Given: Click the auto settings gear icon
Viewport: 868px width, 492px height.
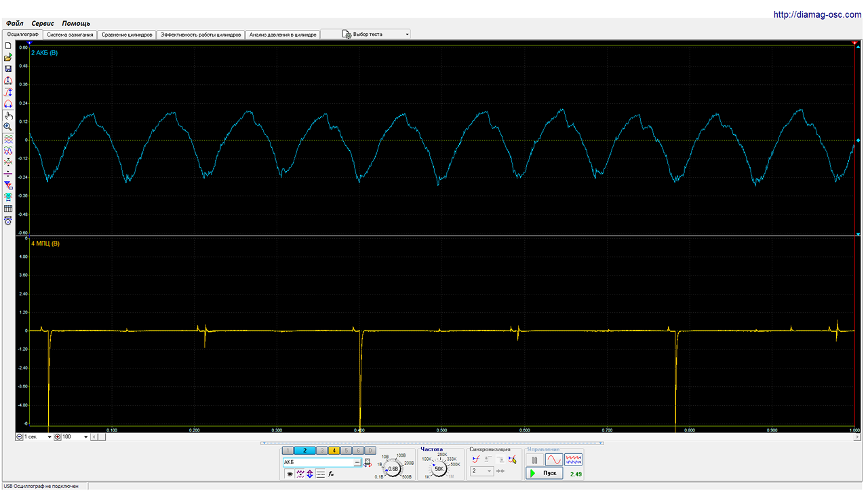Looking at the screenshot, I should point(8,220).
